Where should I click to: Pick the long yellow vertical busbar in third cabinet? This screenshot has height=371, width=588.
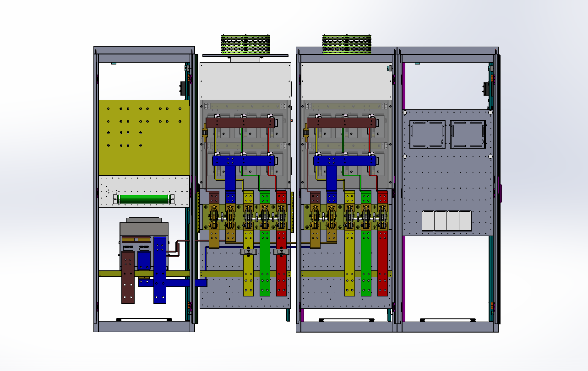click(349, 263)
